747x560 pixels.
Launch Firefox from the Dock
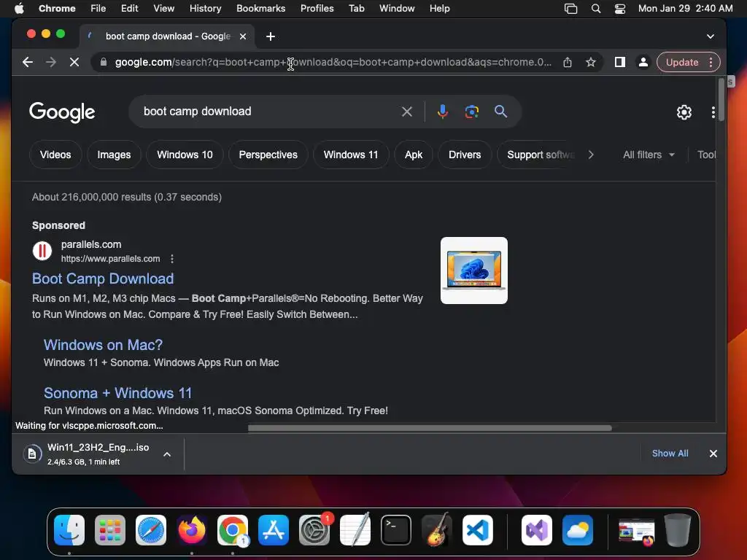192,530
